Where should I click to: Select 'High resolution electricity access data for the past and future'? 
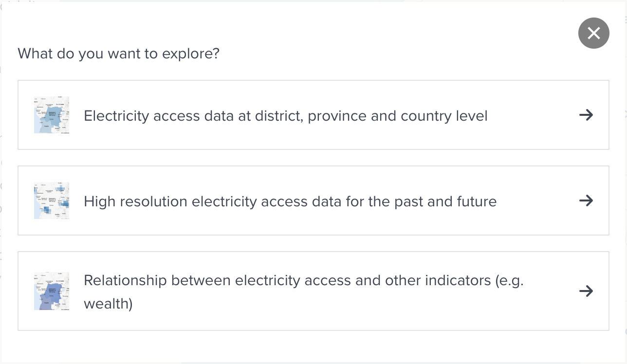(x=290, y=201)
